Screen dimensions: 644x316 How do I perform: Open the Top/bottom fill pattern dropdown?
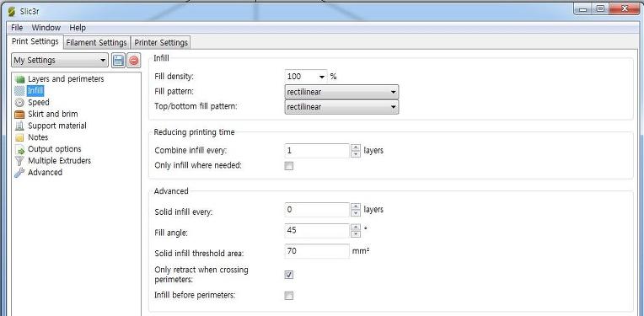click(341, 107)
